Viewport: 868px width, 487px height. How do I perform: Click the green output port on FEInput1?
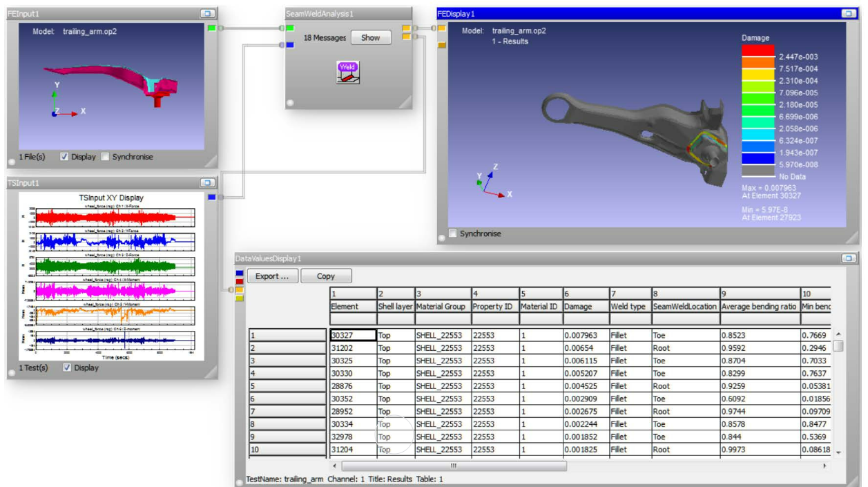(x=211, y=28)
